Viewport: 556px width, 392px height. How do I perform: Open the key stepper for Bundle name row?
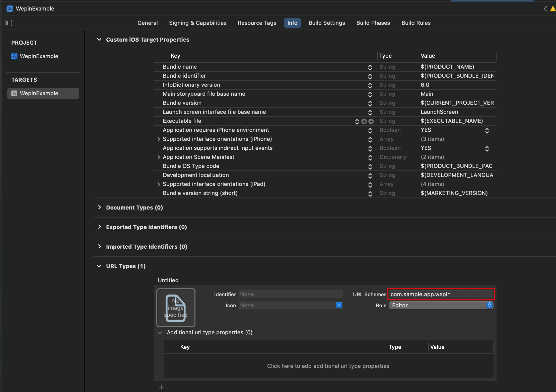[370, 67]
